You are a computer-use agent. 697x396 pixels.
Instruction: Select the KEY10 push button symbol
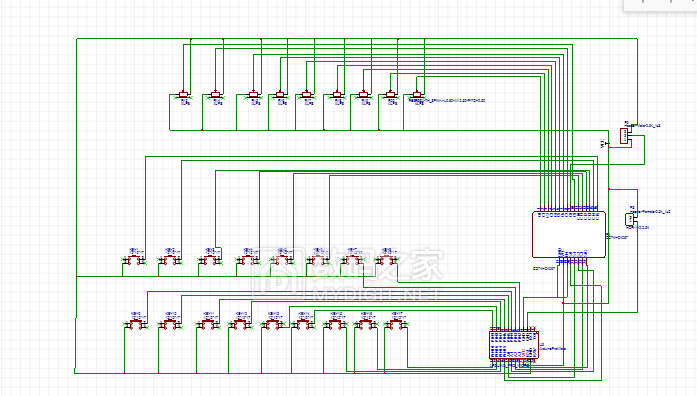pos(170,325)
